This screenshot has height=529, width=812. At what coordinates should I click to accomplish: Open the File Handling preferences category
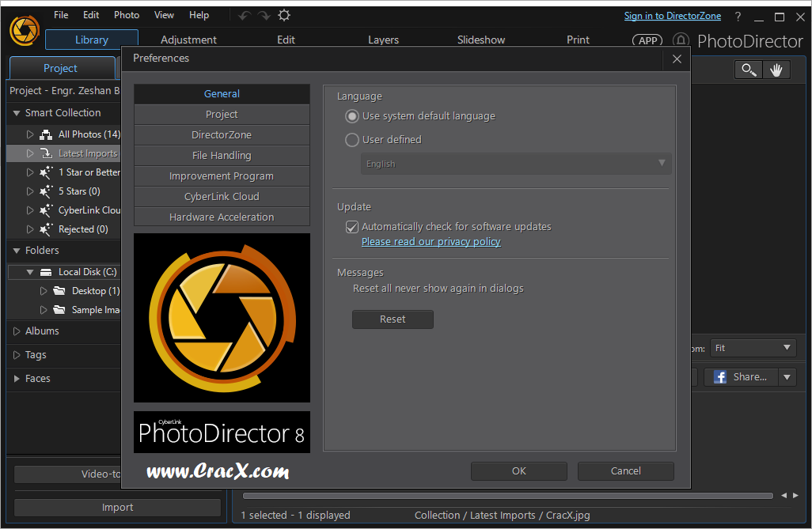click(x=222, y=155)
